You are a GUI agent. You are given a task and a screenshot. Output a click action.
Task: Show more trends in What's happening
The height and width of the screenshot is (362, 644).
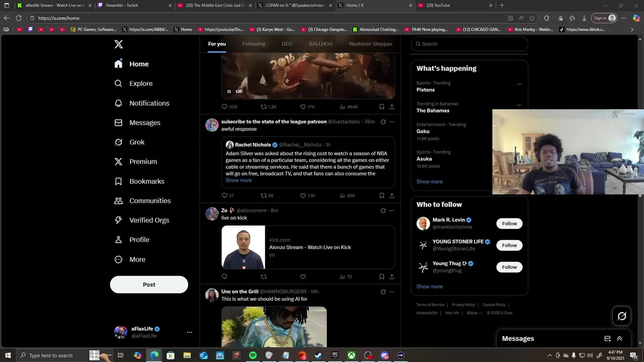(x=429, y=182)
